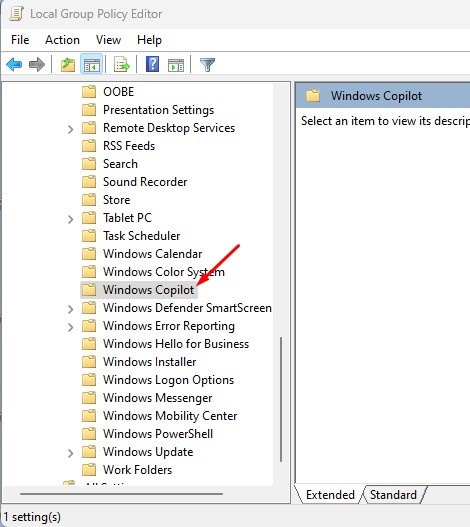The height and width of the screenshot is (527, 470).
Task: Switch to the Extended tab
Action: (x=330, y=495)
